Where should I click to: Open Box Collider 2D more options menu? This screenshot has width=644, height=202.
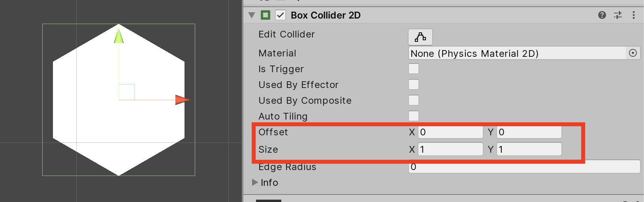[633, 15]
